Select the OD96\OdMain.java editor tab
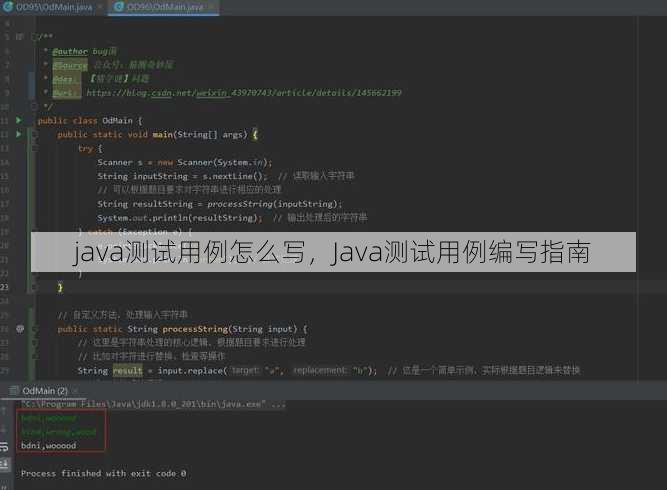 pyautogui.click(x=164, y=7)
